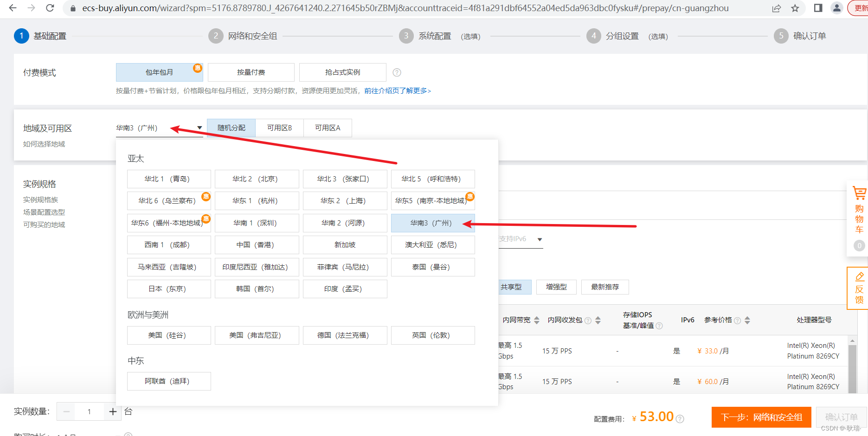Filter instances by 最新推荐
The image size is (868, 436).
point(605,287)
